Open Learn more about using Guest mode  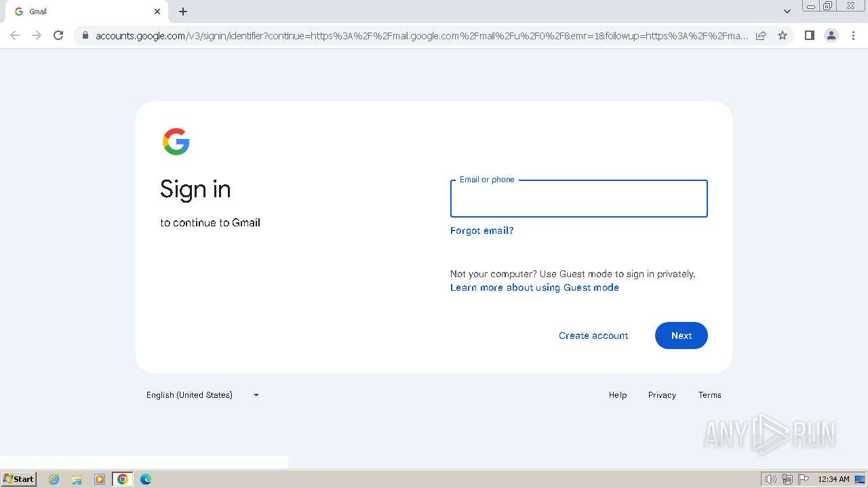534,287
